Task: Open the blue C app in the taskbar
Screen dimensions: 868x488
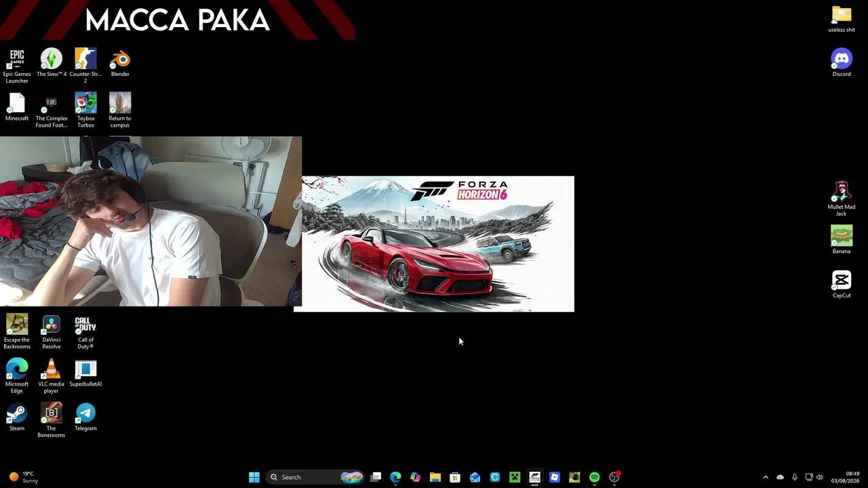Action: click(x=495, y=477)
